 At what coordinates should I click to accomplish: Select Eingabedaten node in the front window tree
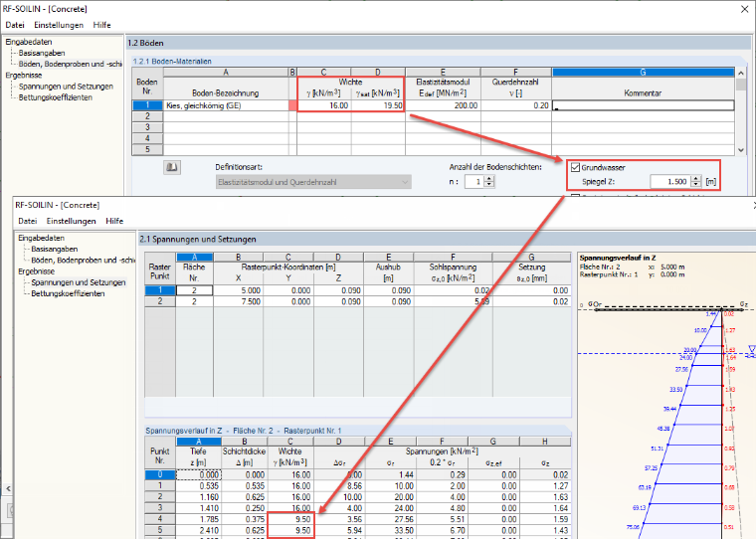pos(41,238)
